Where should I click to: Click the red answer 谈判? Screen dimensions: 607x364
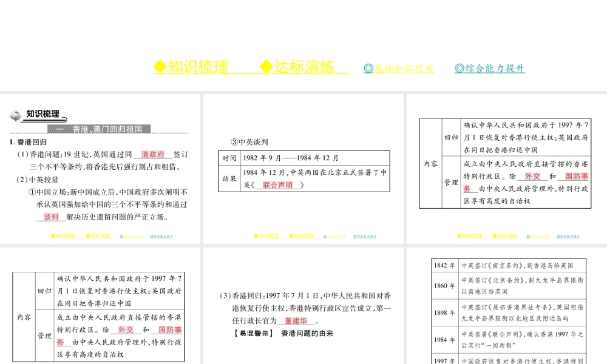tap(51, 217)
